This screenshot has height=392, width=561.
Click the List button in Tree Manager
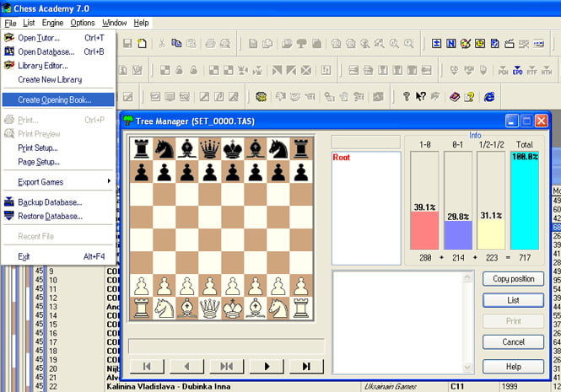coord(514,300)
